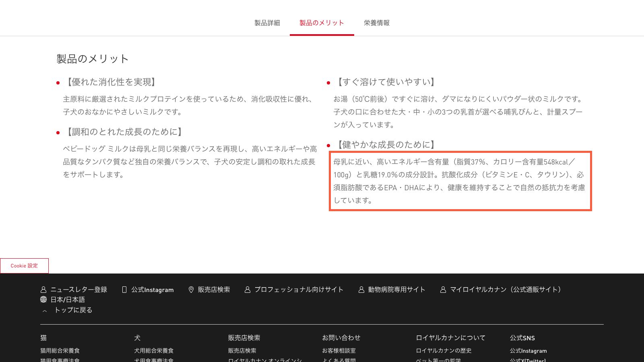Click the newsletter person icon
This screenshot has width=644, height=362.
[x=43, y=290]
